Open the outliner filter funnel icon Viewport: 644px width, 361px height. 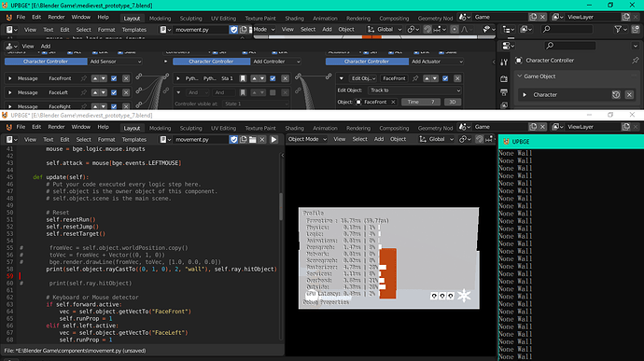point(618,30)
